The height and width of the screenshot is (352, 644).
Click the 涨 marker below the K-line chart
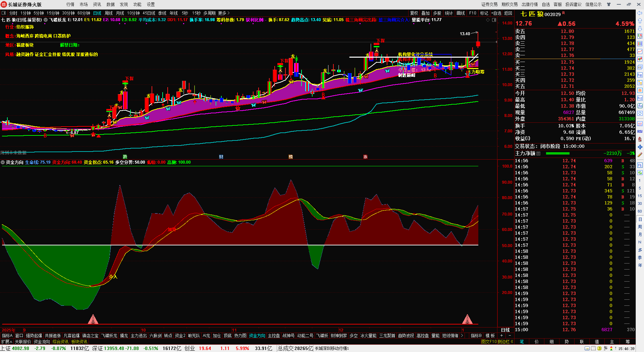365,157
